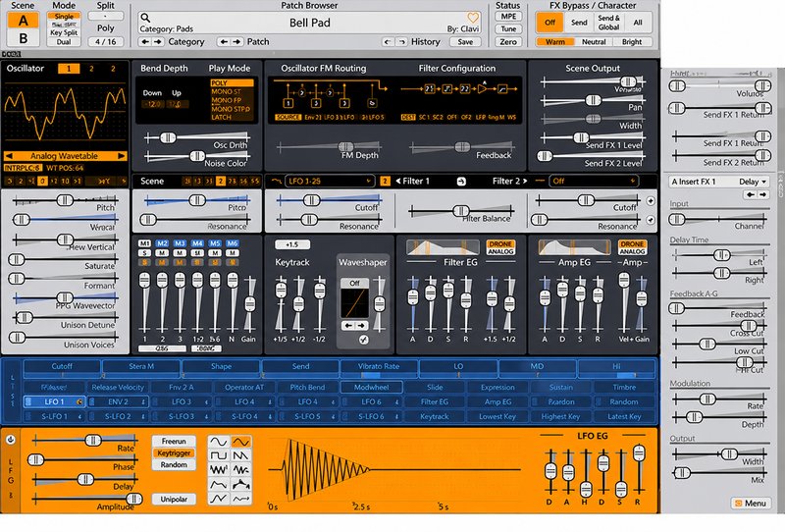The image size is (785, 532).
Task: Select the highlighted triangle LFO waveform
Action: tap(241, 442)
